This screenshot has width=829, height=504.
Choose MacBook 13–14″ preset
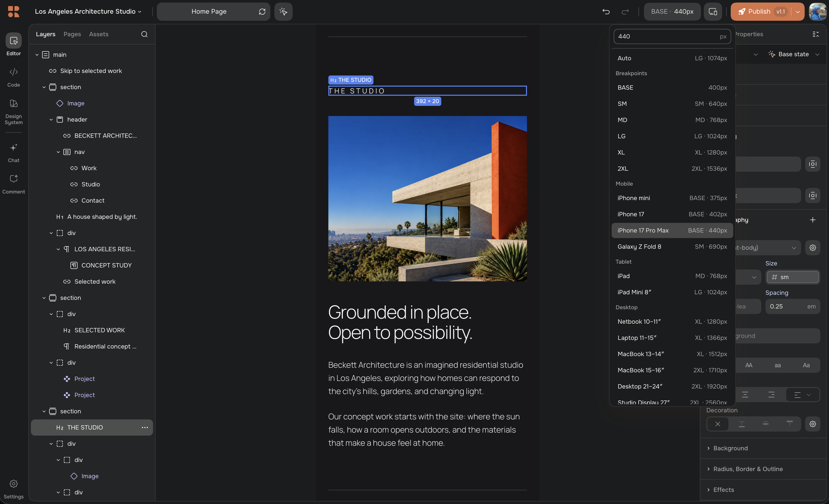pyautogui.click(x=672, y=354)
